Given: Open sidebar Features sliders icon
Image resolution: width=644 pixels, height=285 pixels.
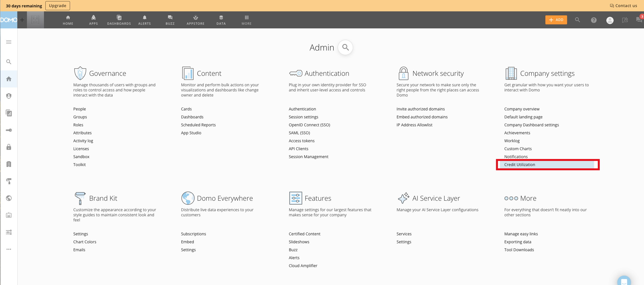Looking at the screenshot, I should pyautogui.click(x=9, y=232).
